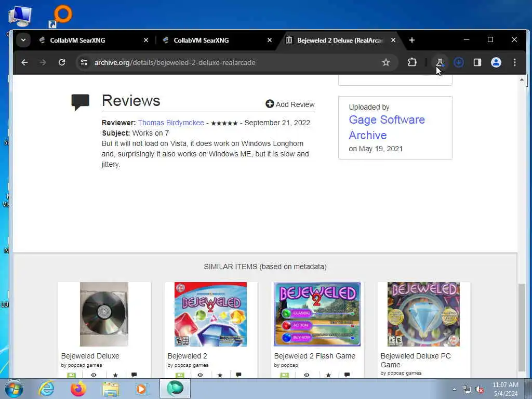
Task: Open the Windows Start menu
Action: click(x=14, y=389)
